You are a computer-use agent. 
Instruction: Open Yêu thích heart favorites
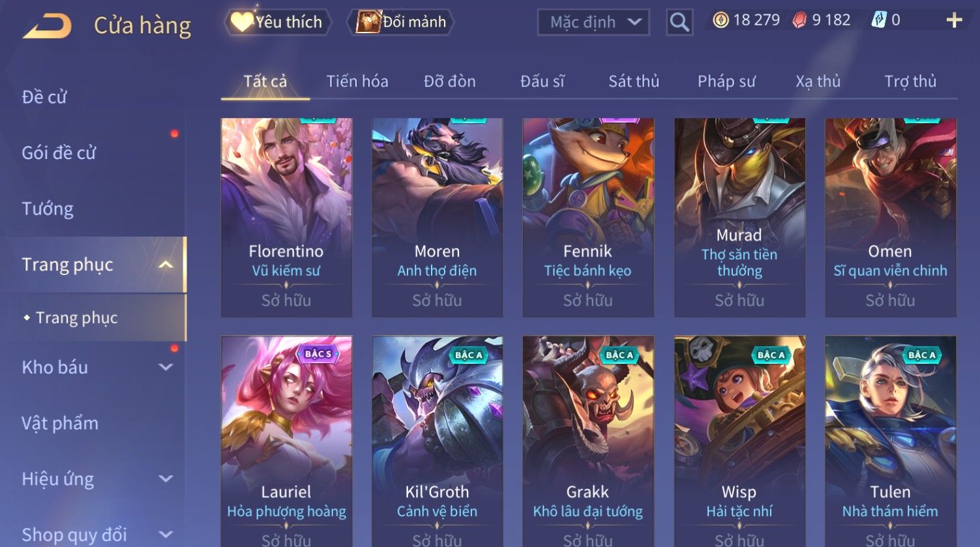(x=277, y=22)
